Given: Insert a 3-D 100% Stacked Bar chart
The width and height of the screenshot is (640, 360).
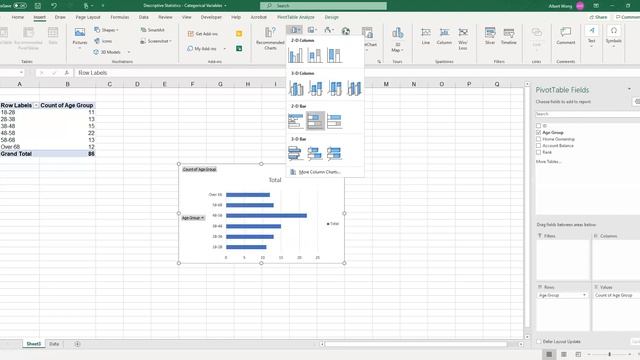Looking at the screenshot, I should click(334, 153).
